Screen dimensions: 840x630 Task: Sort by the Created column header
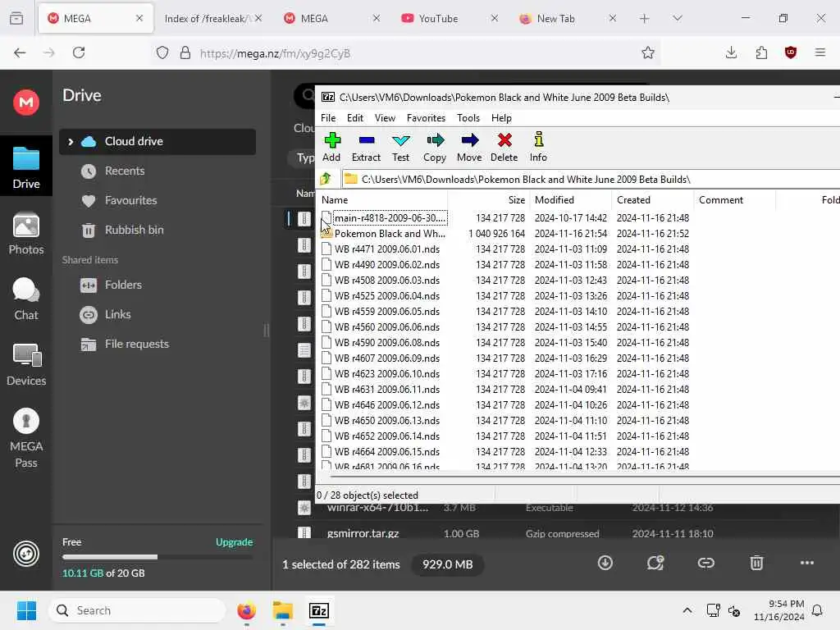(x=653, y=200)
